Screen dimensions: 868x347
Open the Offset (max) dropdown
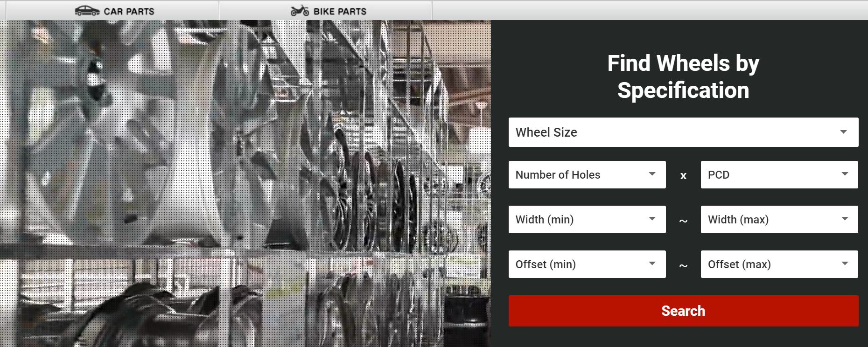click(x=779, y=264)
